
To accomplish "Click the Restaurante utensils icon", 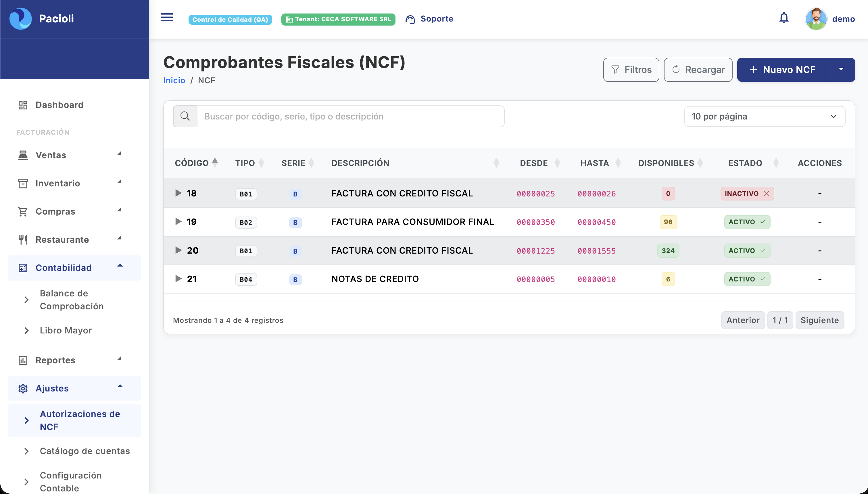I will tap(23, 239).
